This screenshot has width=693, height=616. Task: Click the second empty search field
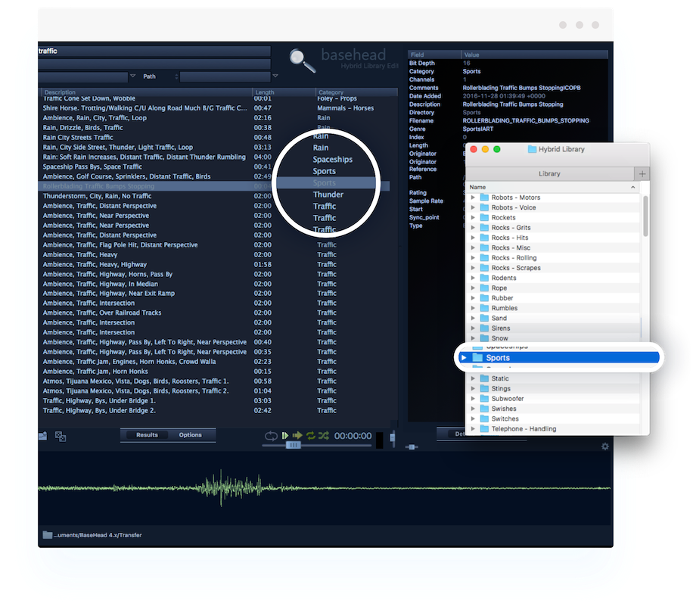pyautogui.click(x=154, y=64)
